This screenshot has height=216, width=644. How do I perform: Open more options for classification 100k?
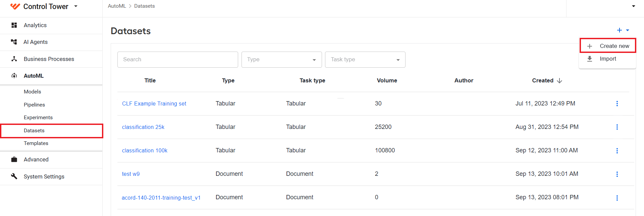click(x=617, y=151)
